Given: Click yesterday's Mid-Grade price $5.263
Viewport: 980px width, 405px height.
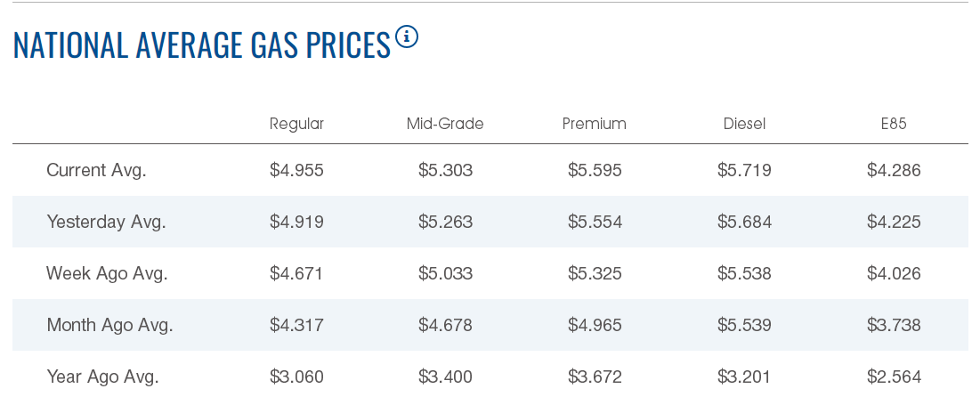Looking at the screenshot, I should [445, 222].
